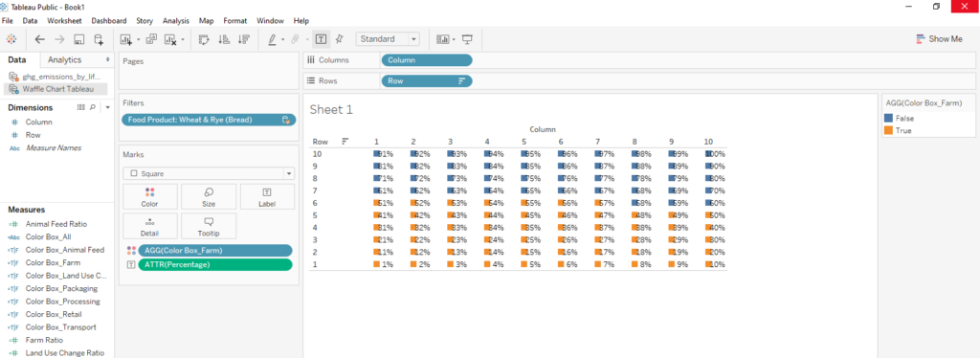Click the Tooltip button on Marks card
Viewport: 980px width, 358px height.
click(209, 226)
